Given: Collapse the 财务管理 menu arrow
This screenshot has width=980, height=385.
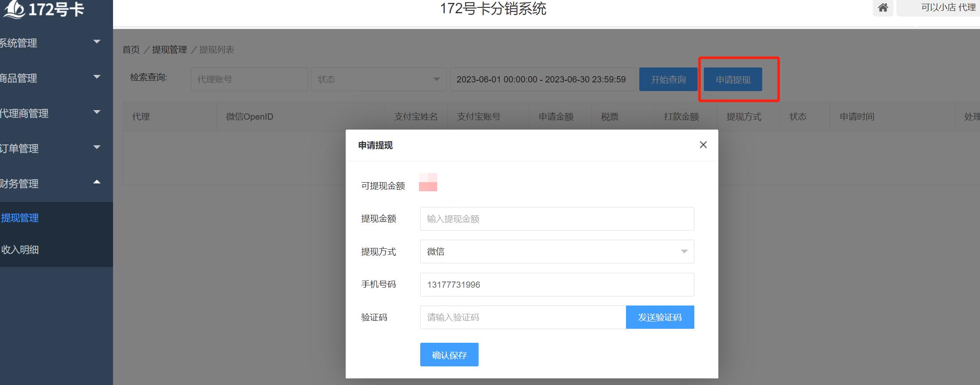Looking at the screenshot, I should (x=98, y=181).
